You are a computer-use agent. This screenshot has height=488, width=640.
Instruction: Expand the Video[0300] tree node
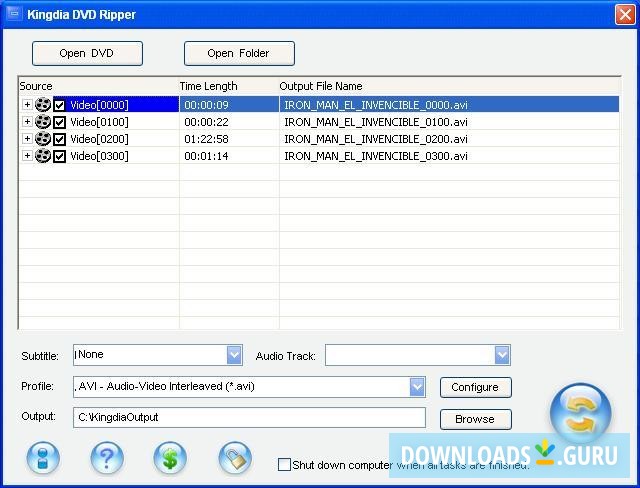click(27, 155)
